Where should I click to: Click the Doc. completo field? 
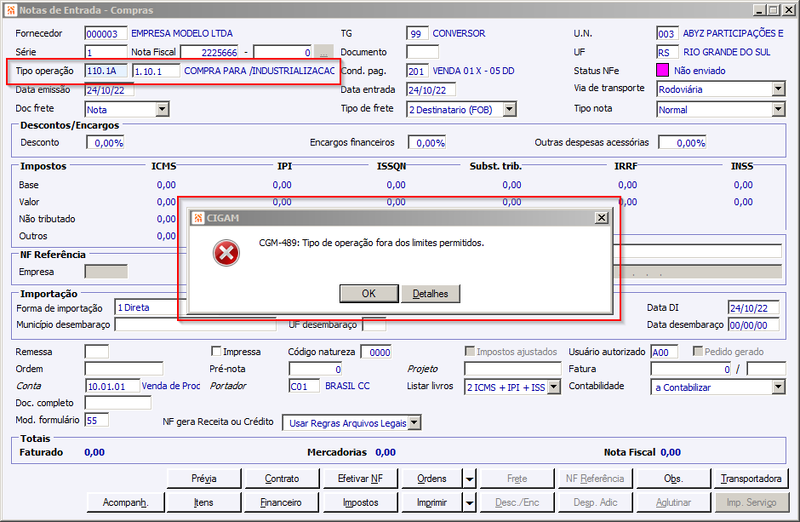click(118, 403)
